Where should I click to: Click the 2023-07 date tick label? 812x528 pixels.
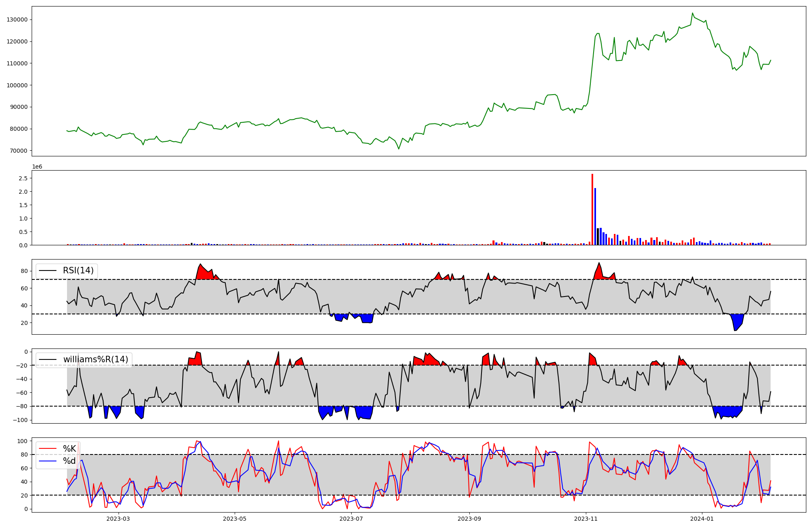(x=351, y=519)
